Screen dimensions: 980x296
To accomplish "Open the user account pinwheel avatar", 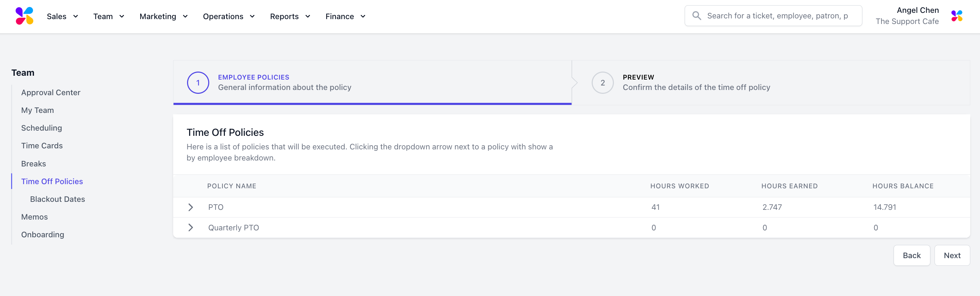I will [956, 16].
